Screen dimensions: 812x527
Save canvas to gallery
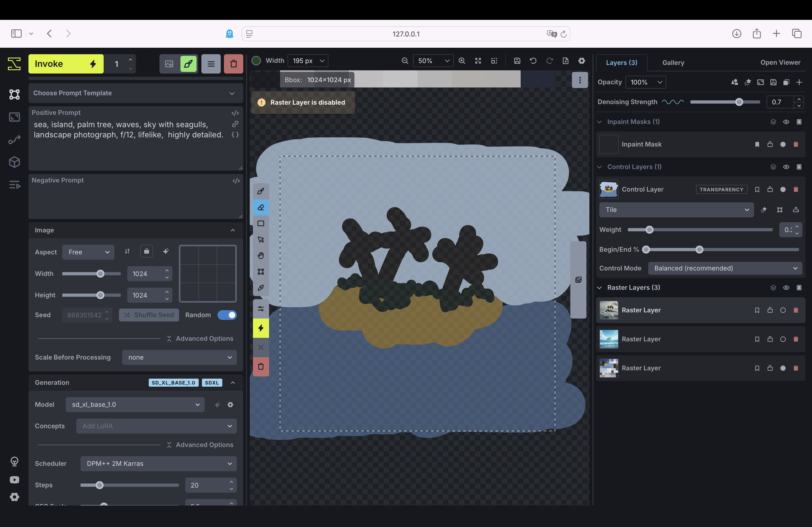click(x=517, y=61)
